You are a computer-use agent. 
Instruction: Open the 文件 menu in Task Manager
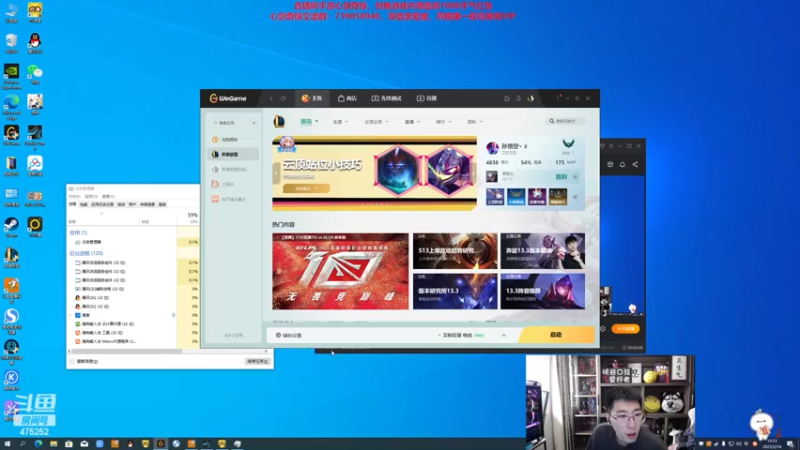[x=74, y=196]
